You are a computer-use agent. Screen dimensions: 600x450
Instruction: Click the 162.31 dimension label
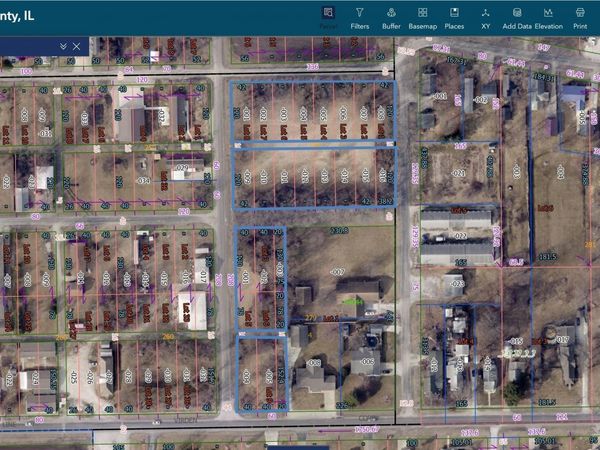click(x=457, y=60)
